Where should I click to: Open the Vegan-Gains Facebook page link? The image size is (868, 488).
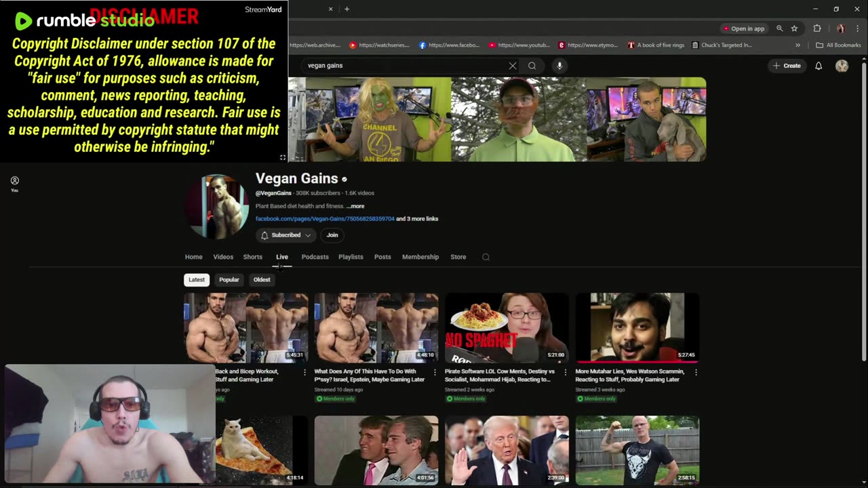(x=325, y=219)
